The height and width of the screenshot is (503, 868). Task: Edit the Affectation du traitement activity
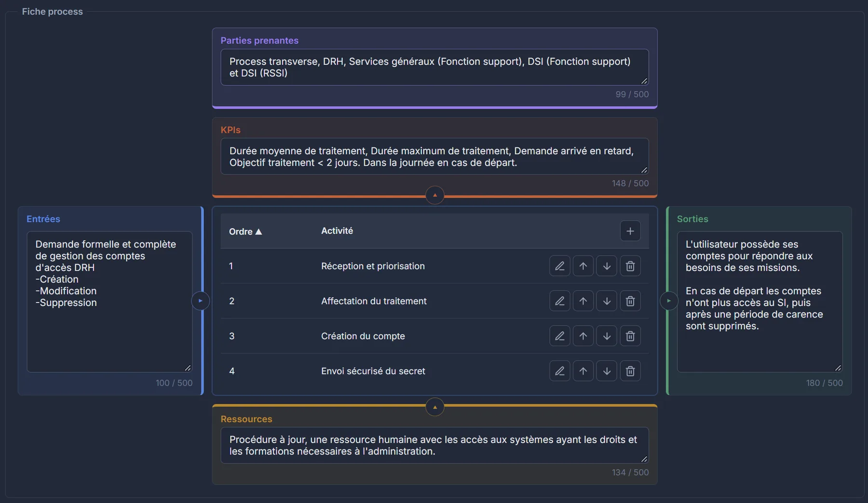click(x=559, y=301)
